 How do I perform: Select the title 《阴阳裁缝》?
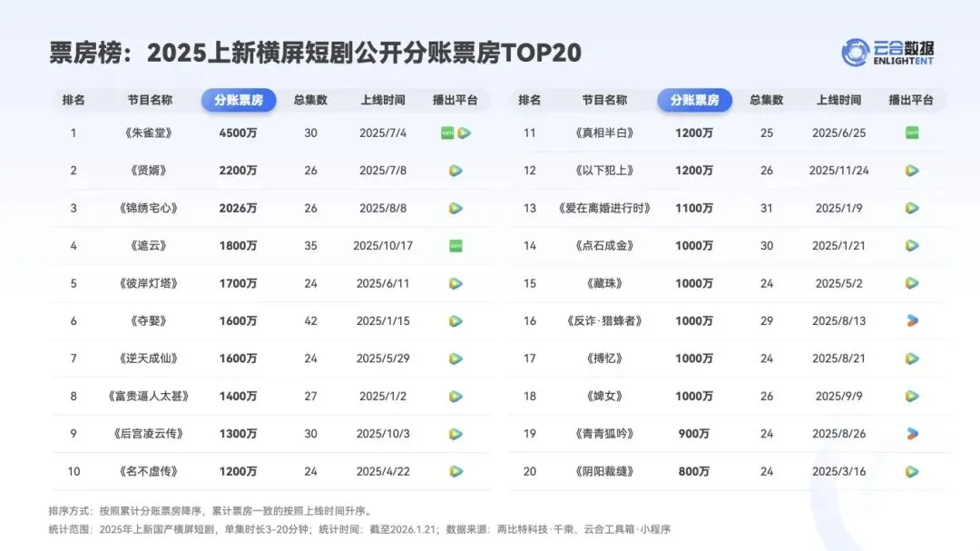604,471
